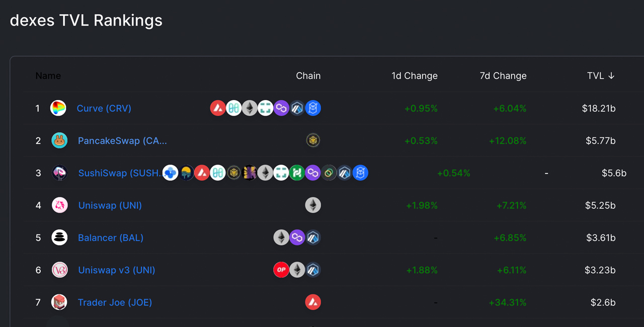Click the Trader Joe avatar icon
644x327 pixels.
point(59,302)
